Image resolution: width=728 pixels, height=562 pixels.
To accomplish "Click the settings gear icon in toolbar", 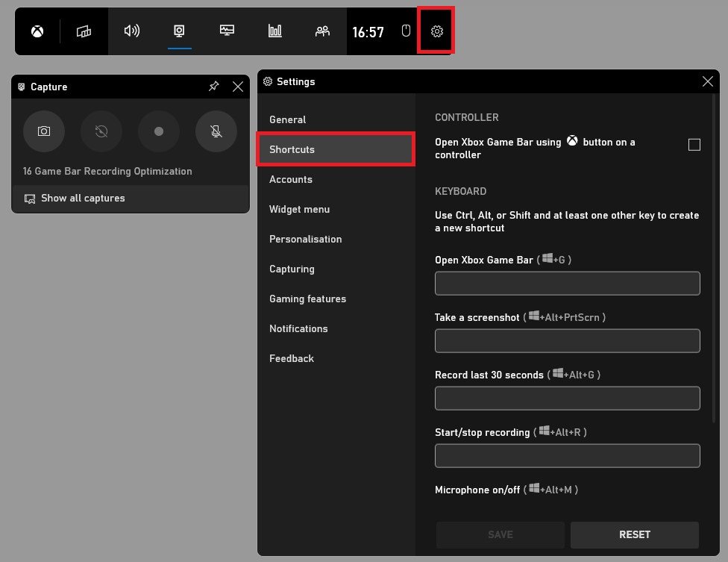I will coord(437,31).
